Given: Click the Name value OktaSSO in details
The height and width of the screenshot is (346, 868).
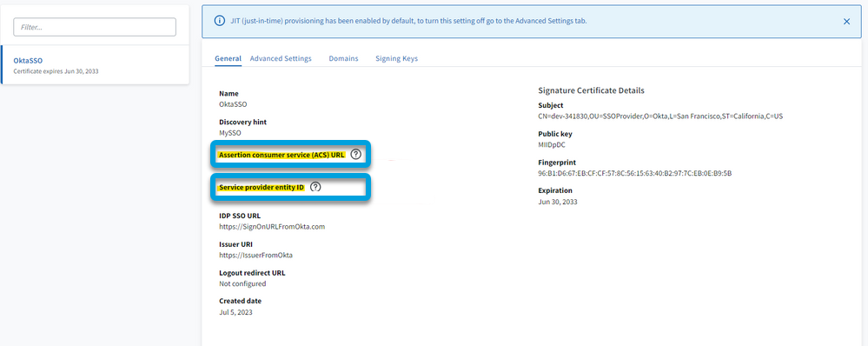Looking at the screenshot, I should pos(233,103).
